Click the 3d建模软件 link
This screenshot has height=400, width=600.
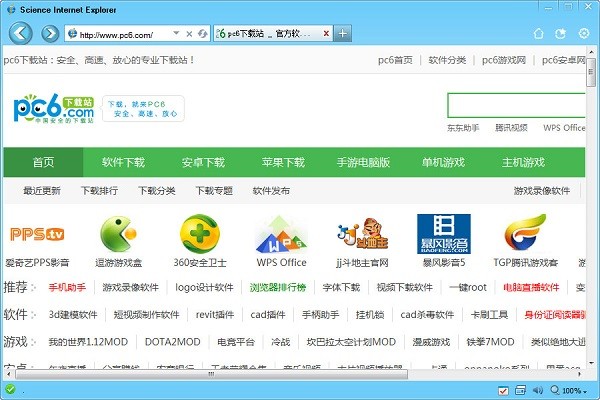pyautogui.click(x=73, y=315)
